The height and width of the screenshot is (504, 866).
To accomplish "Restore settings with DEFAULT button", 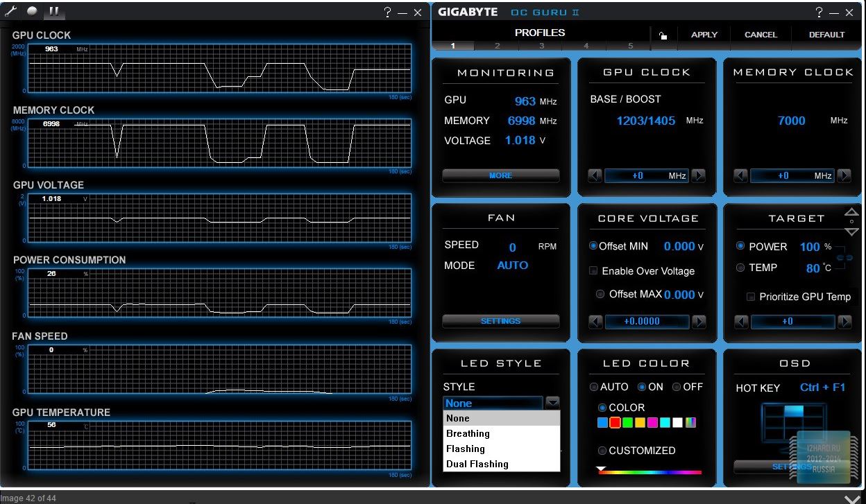I will [826, 35].
